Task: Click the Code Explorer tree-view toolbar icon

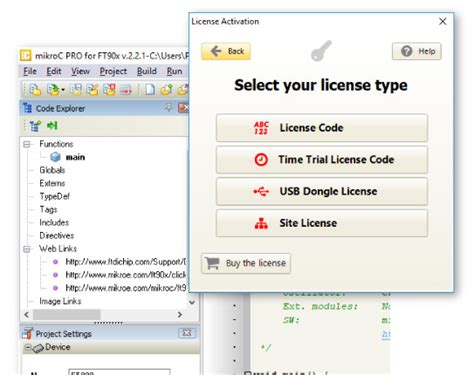Action: coord(35,126)
